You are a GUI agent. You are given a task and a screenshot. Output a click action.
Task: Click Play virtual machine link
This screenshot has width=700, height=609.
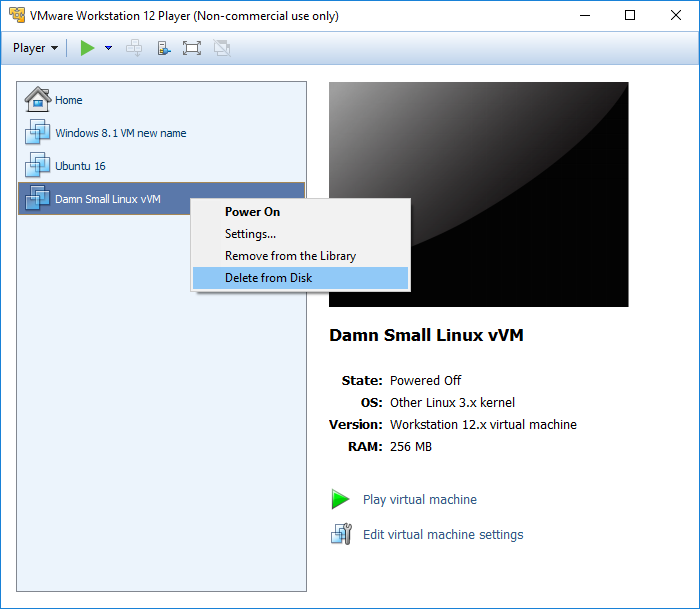click(x=420, y=499)
